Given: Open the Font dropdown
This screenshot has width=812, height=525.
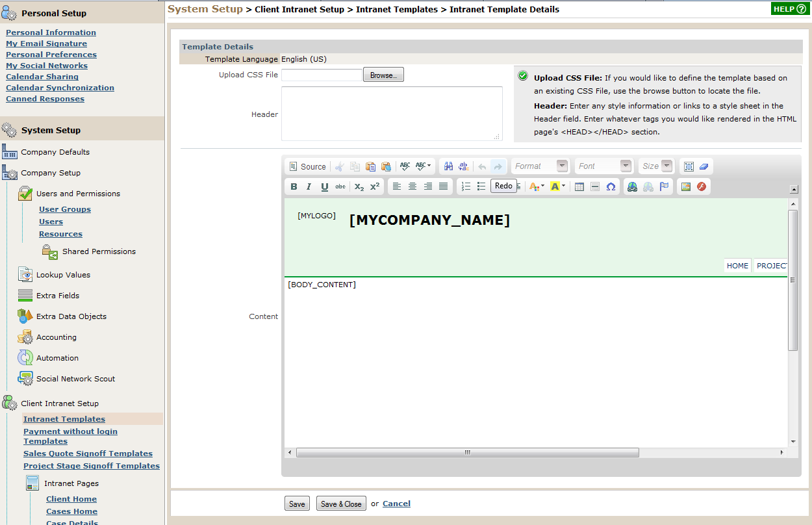Looking at the screenshot, I should [603, 166].
